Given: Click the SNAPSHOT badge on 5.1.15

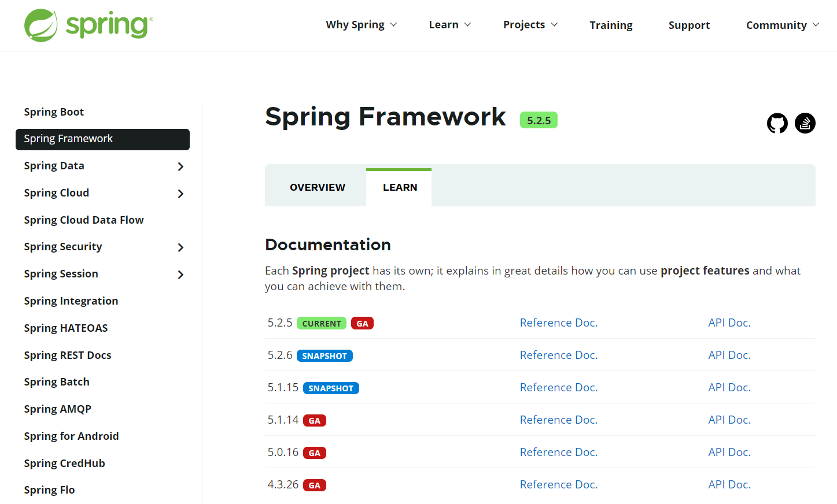Looking at the screenshot, I should [x=331, y=388].
